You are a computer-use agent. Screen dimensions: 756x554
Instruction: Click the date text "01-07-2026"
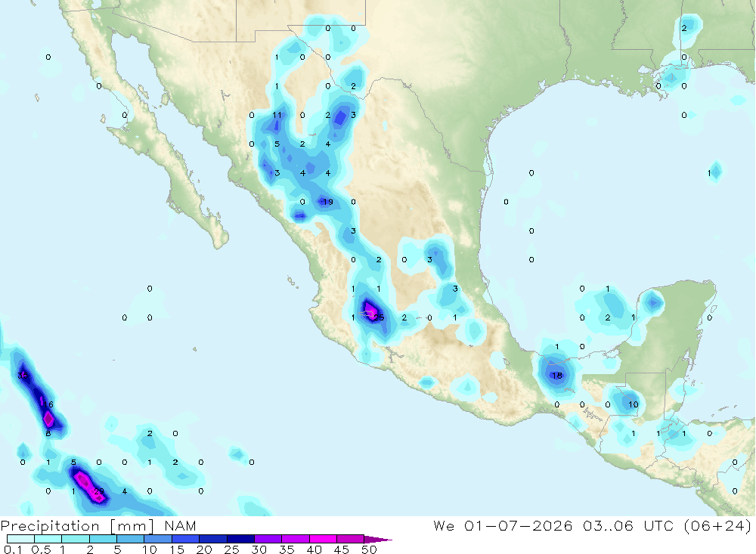pos(519,526)
